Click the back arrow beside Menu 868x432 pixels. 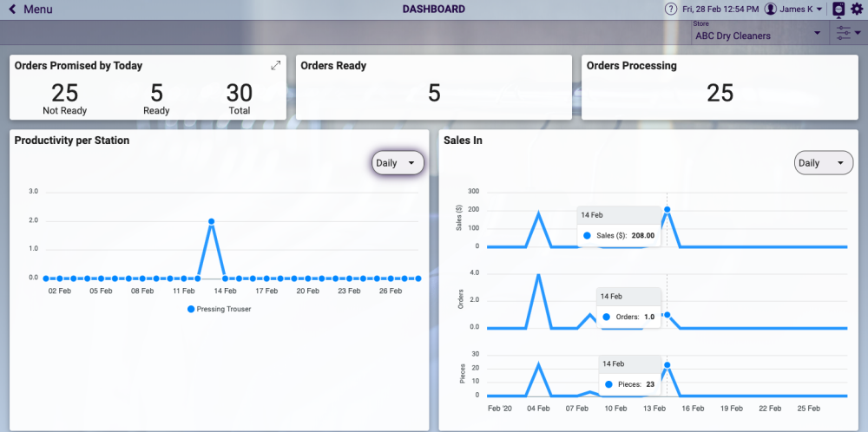(12, 10)
